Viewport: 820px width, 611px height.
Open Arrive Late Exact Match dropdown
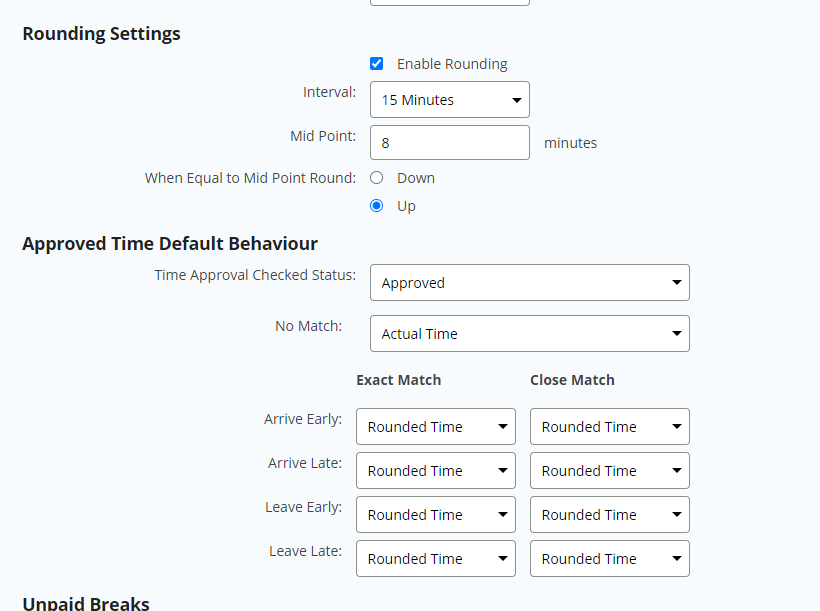(436, 470)
